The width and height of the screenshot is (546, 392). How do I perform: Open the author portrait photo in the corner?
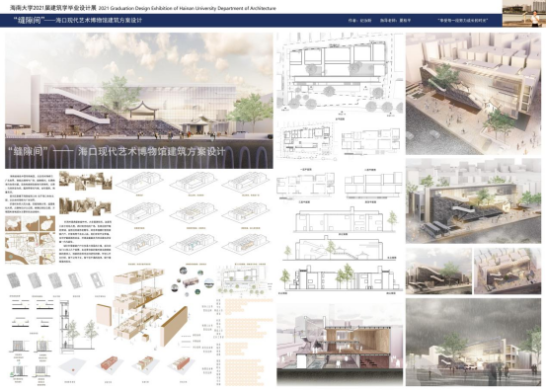click(523, 13)
